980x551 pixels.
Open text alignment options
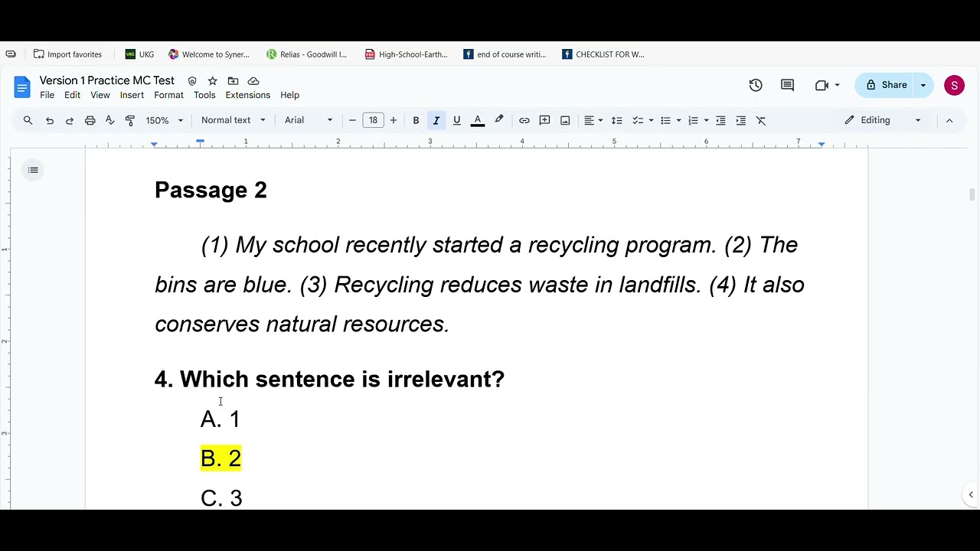pyautogui.click(x=593, y=120)
